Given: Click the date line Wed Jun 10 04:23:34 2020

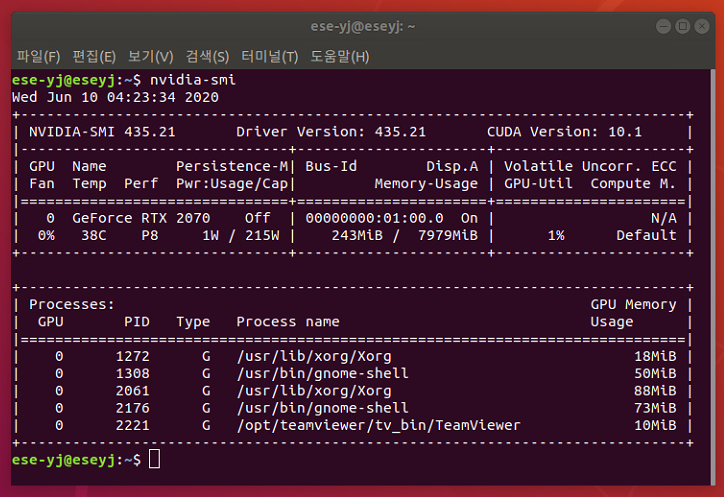Looking at the screenshot, I should pos(115,97).
